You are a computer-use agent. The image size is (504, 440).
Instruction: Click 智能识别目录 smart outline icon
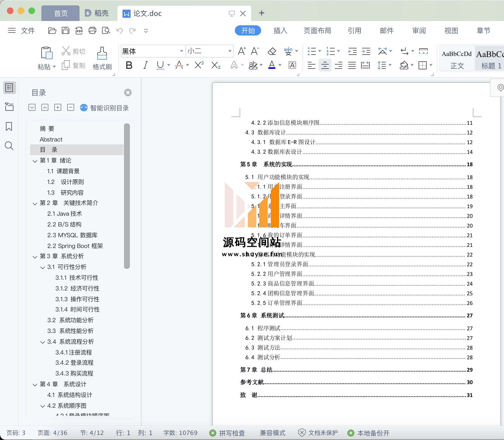[84, 108]
